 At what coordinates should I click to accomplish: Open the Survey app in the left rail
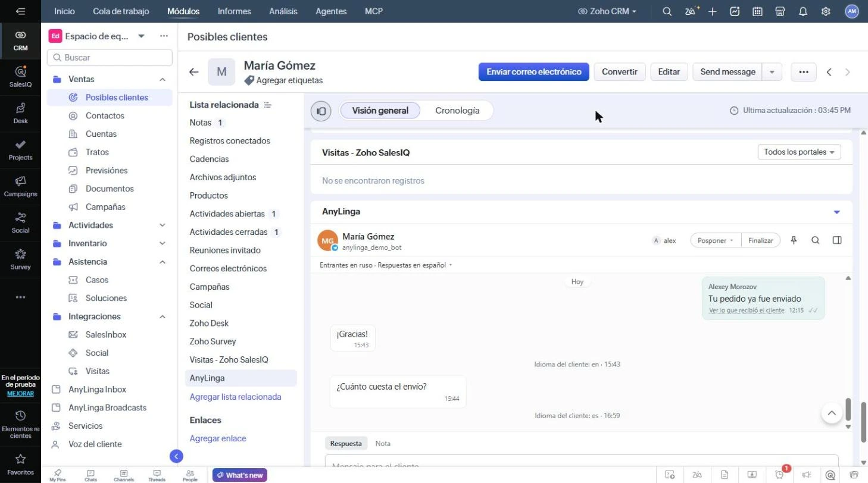(20, 259)
